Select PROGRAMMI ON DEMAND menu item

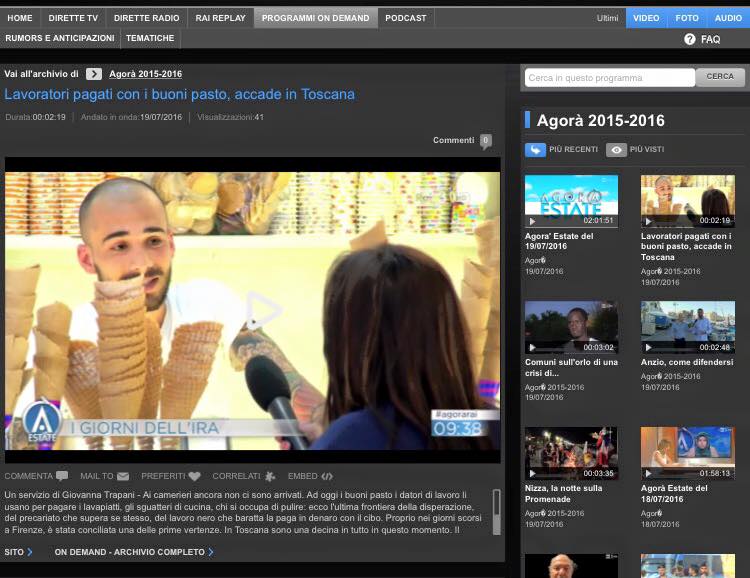(x=316, y=18)
